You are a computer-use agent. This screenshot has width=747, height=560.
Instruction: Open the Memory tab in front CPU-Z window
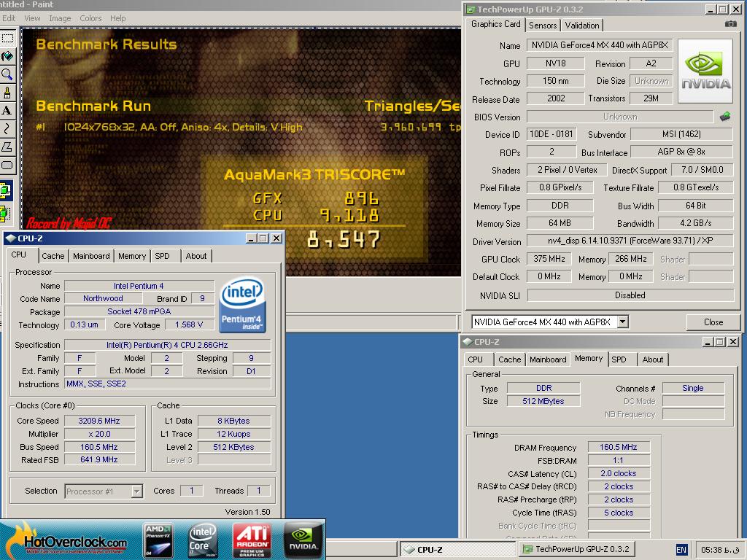point(132,256)
